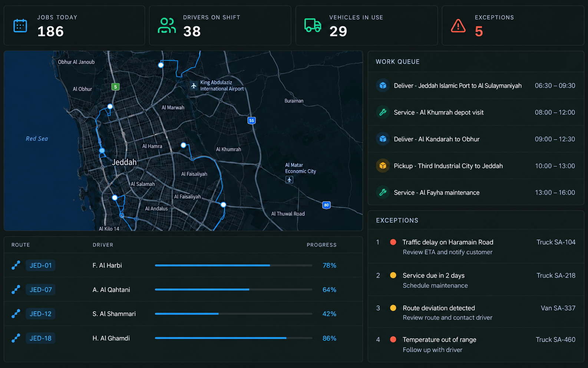This screenshot has width=588, height=368.
Task: Click the Jobs Today calendar icon
Action: click(x=20, y=26)
